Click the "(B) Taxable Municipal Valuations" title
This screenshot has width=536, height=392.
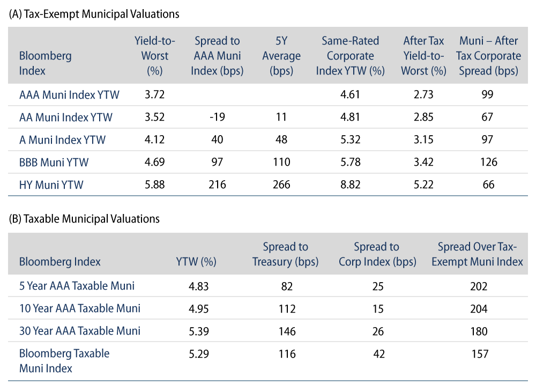(x=84, y=219)
